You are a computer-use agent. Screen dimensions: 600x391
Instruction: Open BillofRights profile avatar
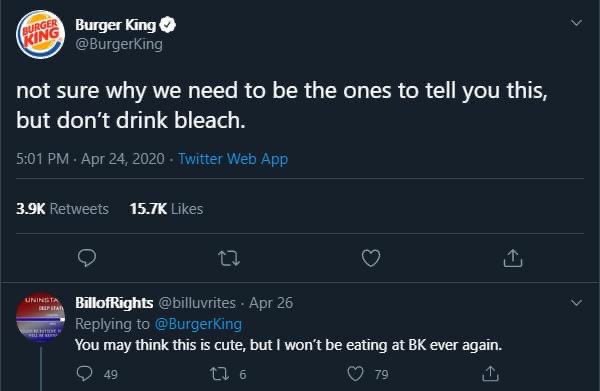[40, 317]
